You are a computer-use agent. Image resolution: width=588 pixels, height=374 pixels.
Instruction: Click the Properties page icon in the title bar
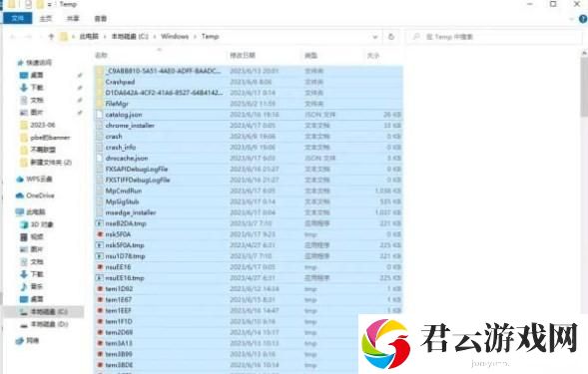29,5
